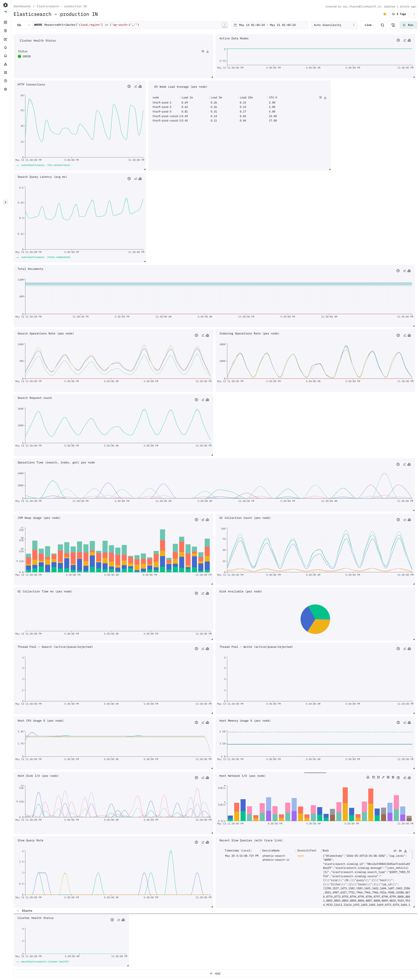Switch HTTP Connections to bar chart view
Image resolution: width=420 pixels, height=980 pixels.
(x=140, y=86)
